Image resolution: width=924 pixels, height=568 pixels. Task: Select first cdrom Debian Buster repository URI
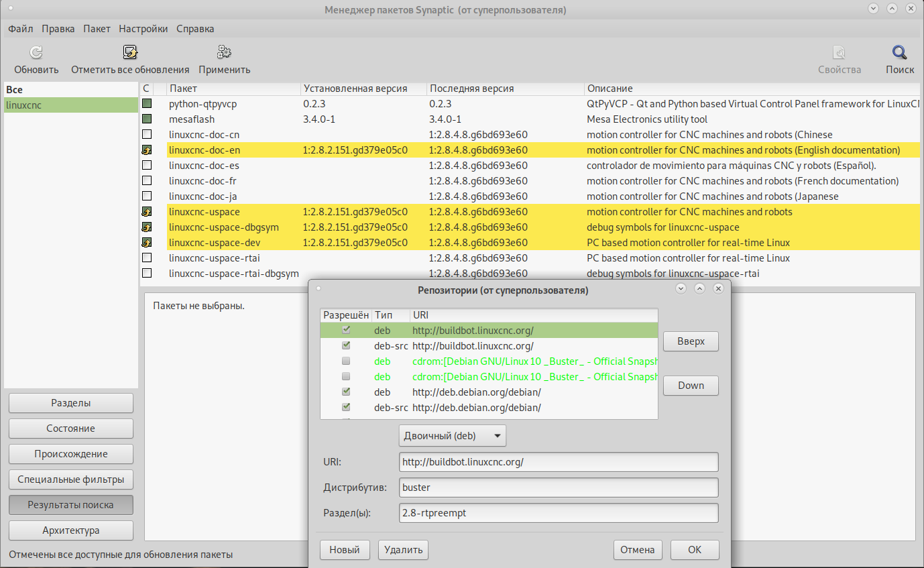[535, 361]
